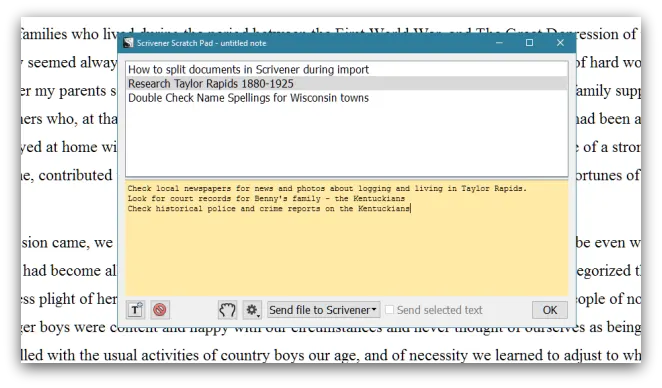Enable the Send selected text checkbox
Viewport: 662px width, 388px height.
tap(389, 310)
